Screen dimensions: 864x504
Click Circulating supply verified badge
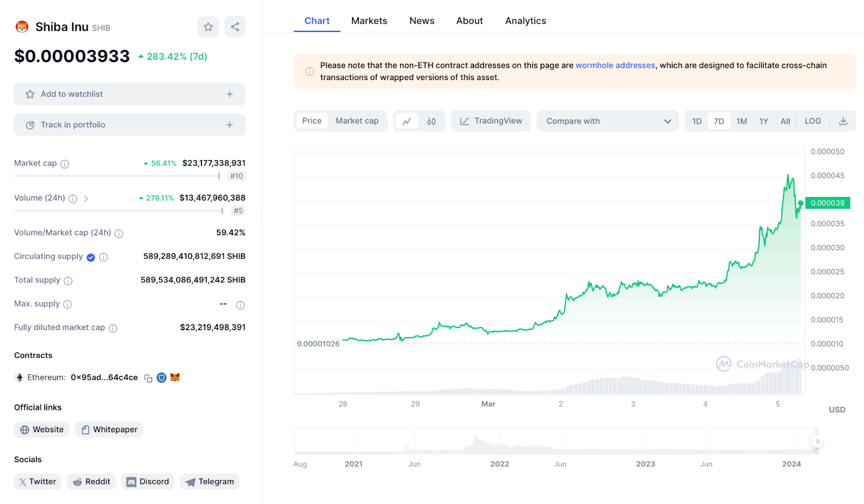(91, 257)
